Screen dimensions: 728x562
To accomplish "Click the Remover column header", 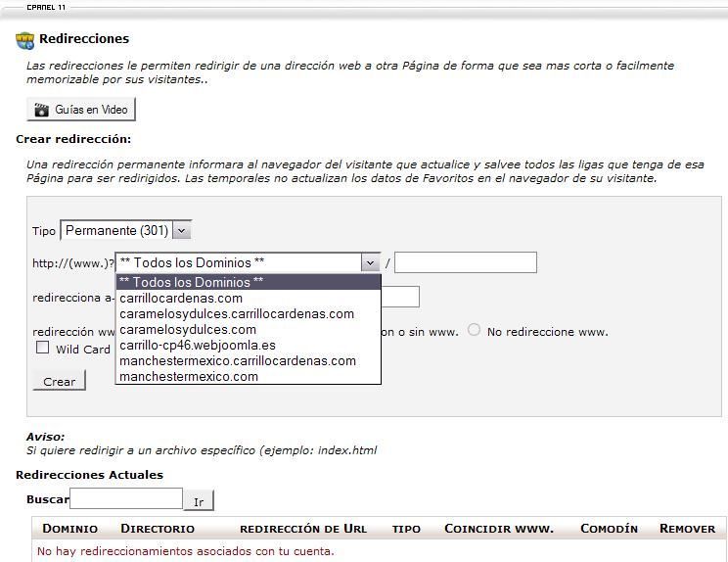I will [x=687, y=529].
